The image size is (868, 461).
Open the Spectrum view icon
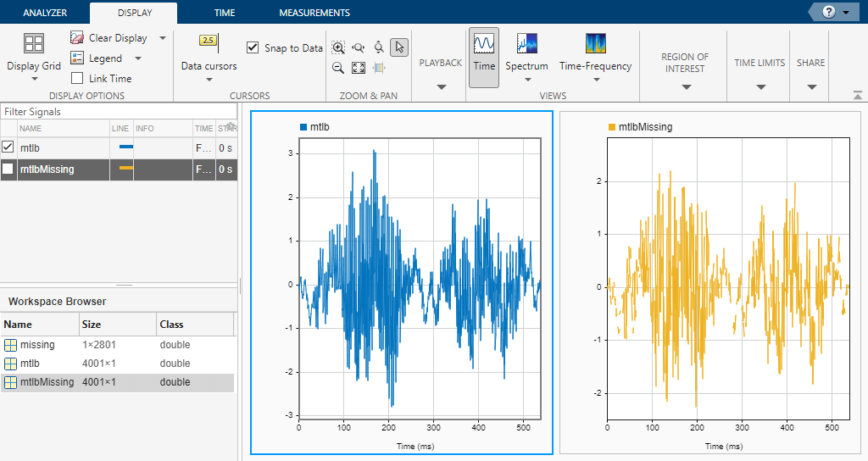[526, 43]
